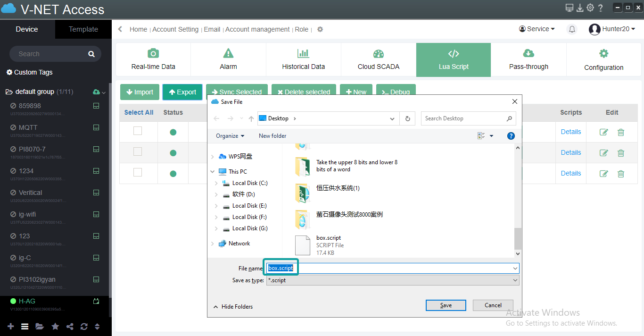Image resolution: width=644 pixels, height=336 pixels.
Task: Add a new device with plus icon
Action: [x=10, y=326]
